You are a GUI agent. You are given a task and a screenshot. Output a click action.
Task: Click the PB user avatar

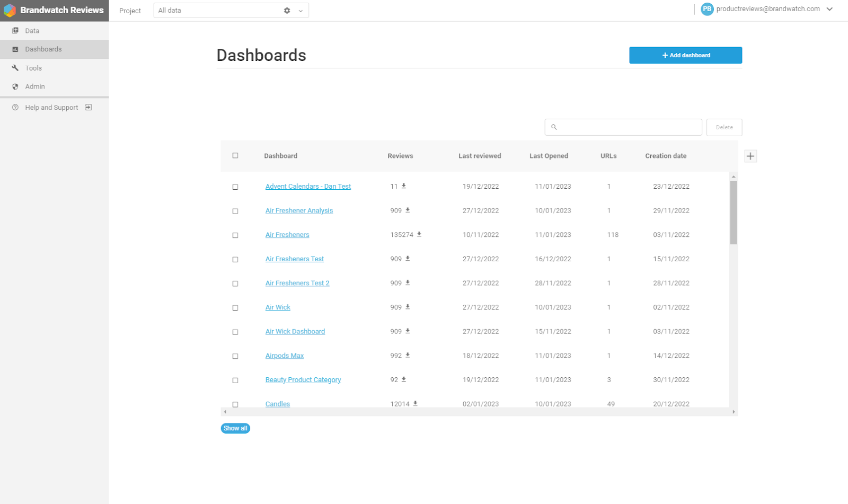click(707, 9)
